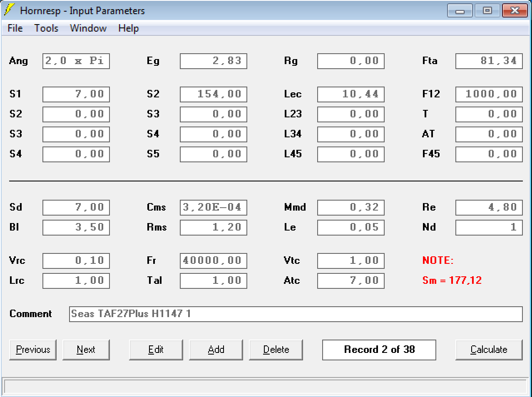The image size is (532, 397).
Task: Open the Tools menu
Action: click(46, 28)
